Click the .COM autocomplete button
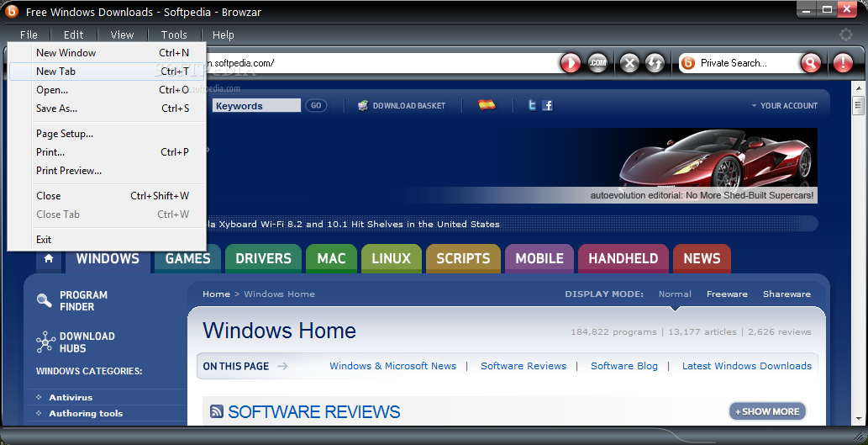 coord(598,63)
